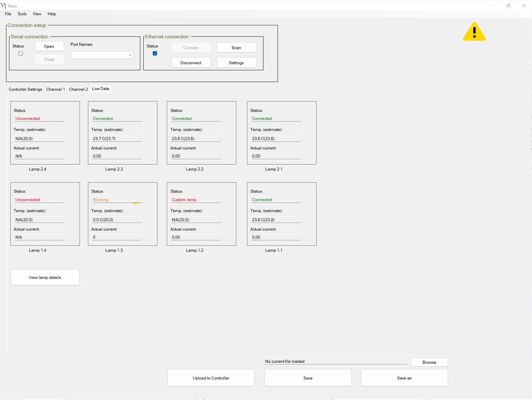Click the Lamp 1.1 label
The width and height of the screenshot is (532, 400).
pyautogui.click(x=274, y=250)
